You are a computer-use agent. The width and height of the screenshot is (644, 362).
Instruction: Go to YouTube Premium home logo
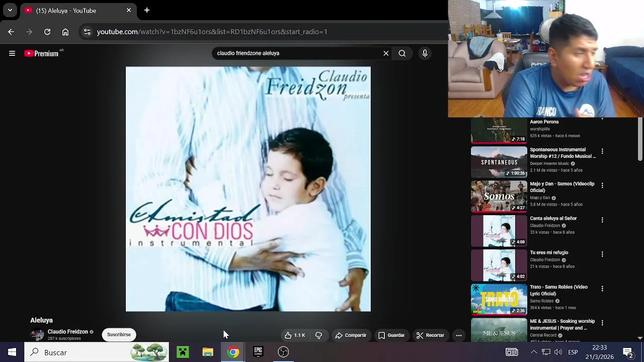click(41, 53)
